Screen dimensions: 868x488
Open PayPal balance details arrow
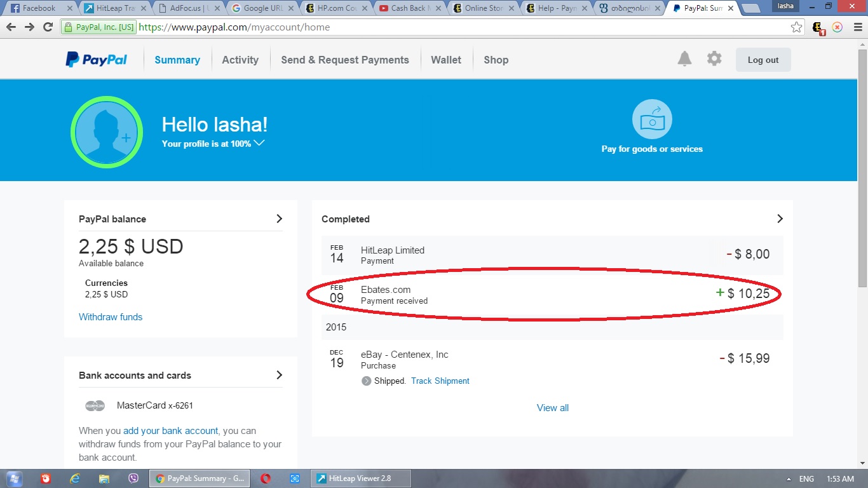tap(279, 219)
